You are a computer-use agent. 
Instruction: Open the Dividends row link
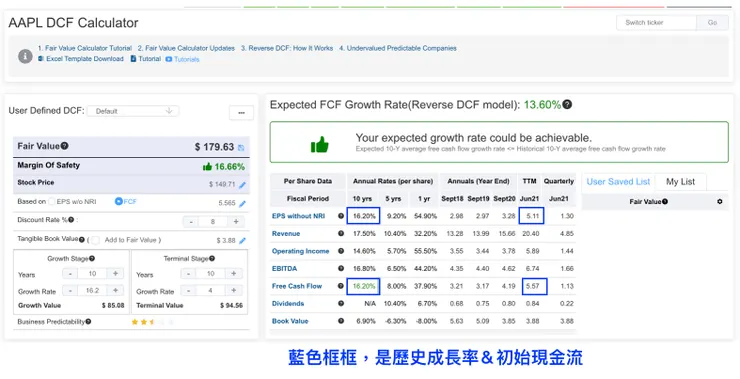tap(288, 303)
